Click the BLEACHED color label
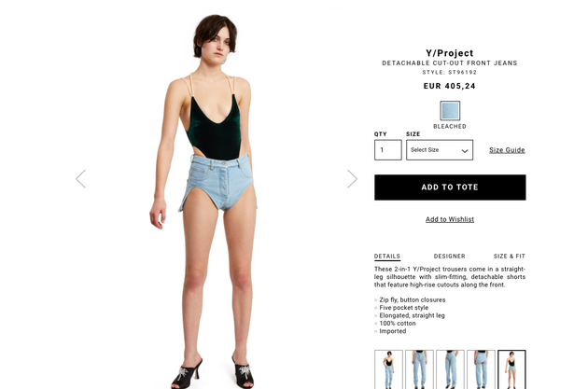 450,126
